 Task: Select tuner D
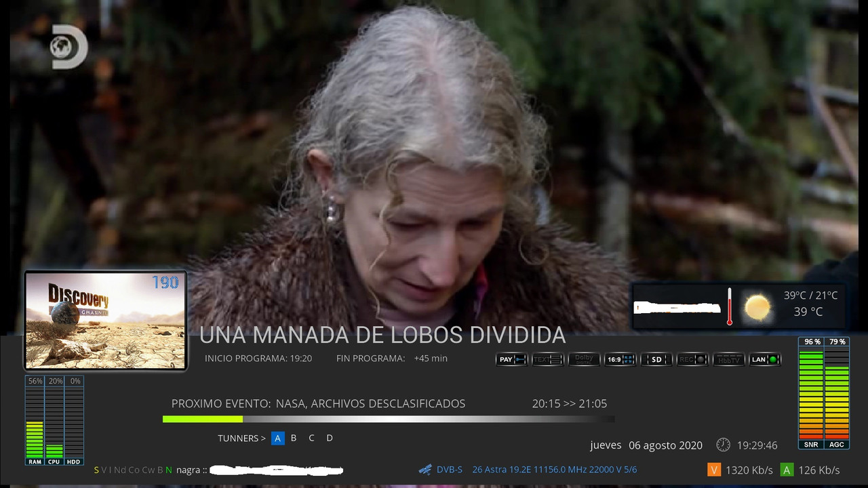pyautogui.click(x=330, y=438)
